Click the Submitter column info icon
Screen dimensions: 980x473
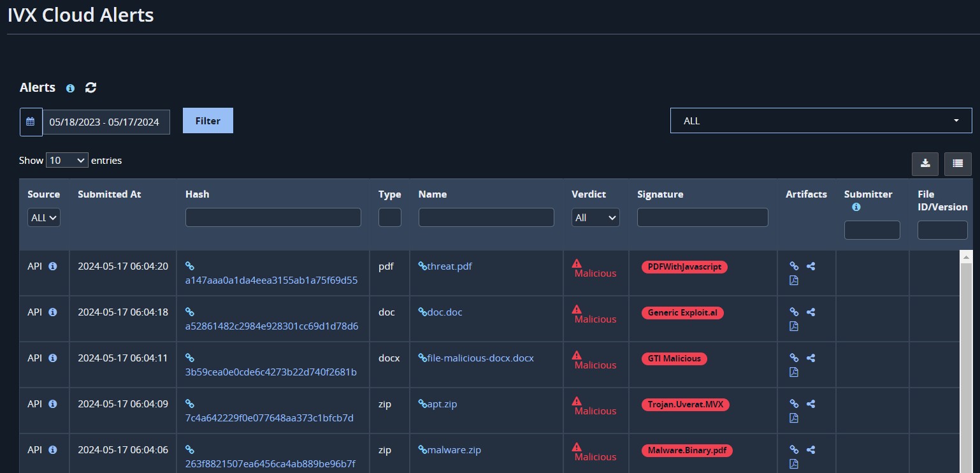click(856, 207)
